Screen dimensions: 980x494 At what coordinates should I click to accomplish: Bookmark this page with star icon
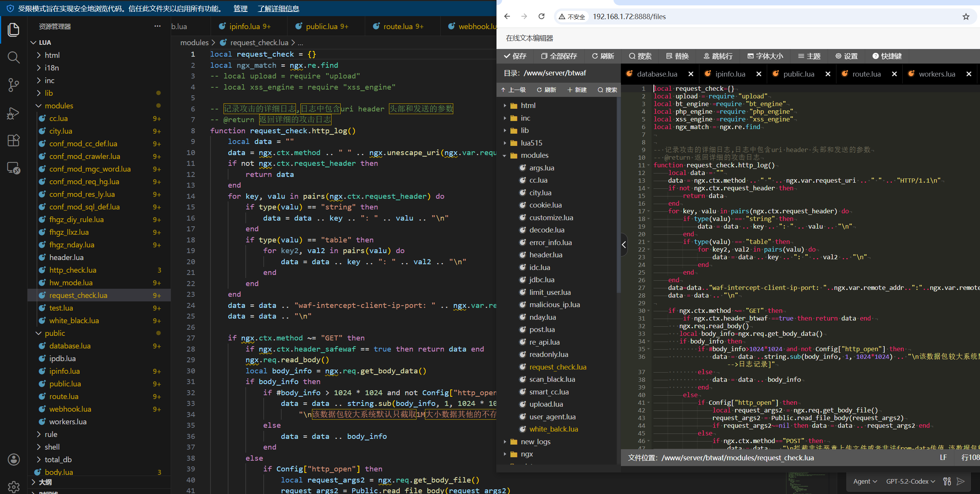(966, 16)
